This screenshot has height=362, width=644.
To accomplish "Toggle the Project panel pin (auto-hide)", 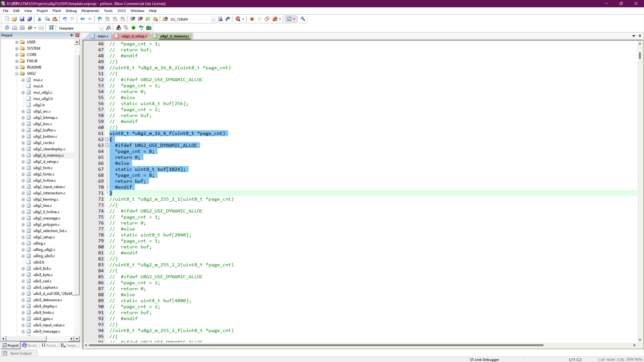I will click(x=71, y=35).
